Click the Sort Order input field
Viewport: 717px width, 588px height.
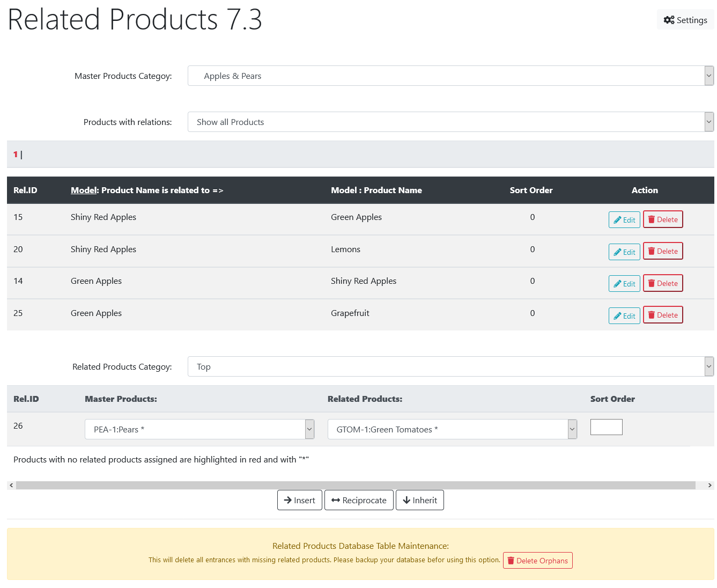click(x=606, y=427)
